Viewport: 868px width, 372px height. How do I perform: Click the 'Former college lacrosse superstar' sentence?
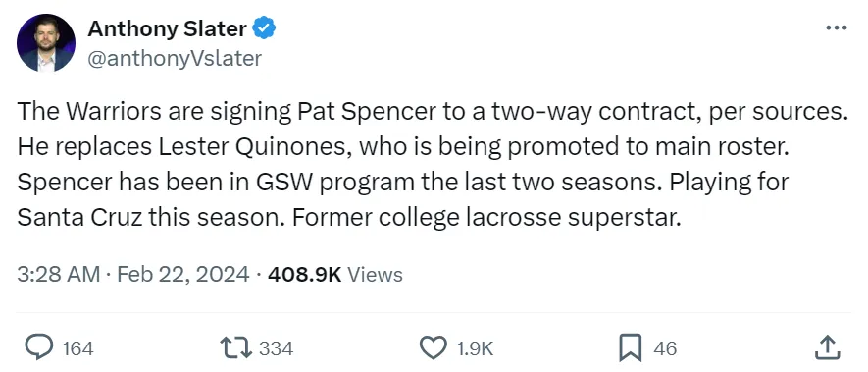pyautogui.click(x=485, y=219)
